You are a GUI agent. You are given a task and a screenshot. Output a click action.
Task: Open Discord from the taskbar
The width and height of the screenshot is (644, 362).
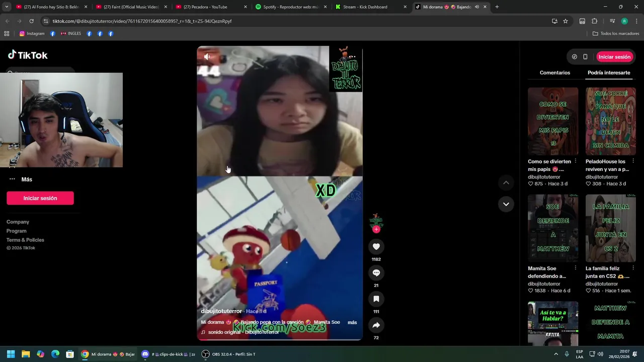point(145,354)
